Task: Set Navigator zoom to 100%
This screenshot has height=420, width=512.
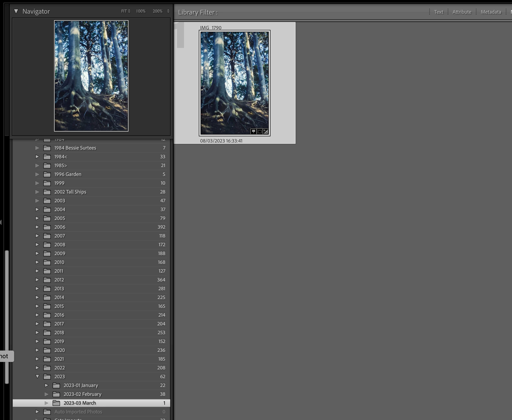Action: [141, 11]
